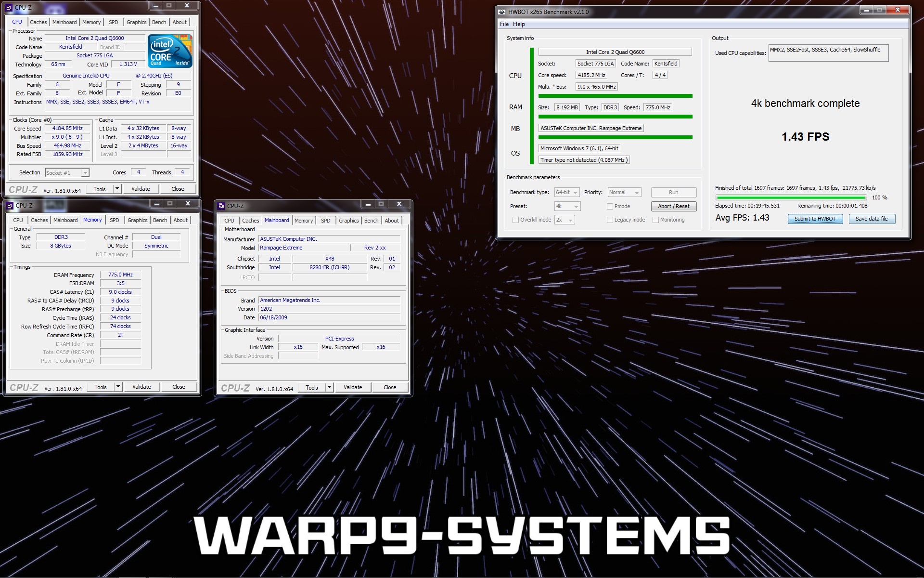Viewport: 924px width, 578px height.
Task: Click Used CPU capabilities text box
Action: click(828, 53)
